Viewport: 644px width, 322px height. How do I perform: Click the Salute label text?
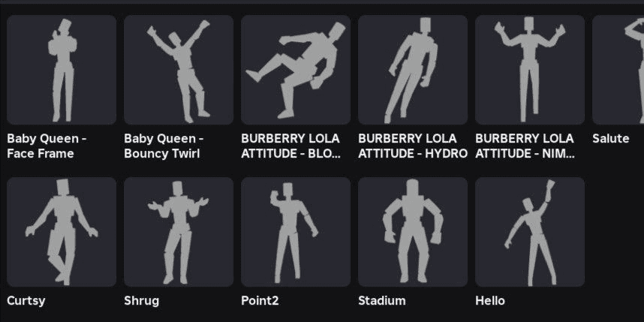pos(610,138)
